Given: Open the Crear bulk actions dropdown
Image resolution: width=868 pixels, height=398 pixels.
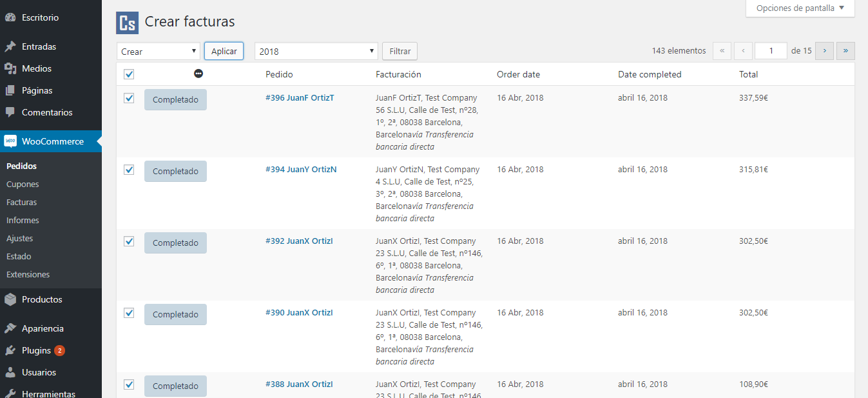Looking at the screenshot, I should click(159, 52).
